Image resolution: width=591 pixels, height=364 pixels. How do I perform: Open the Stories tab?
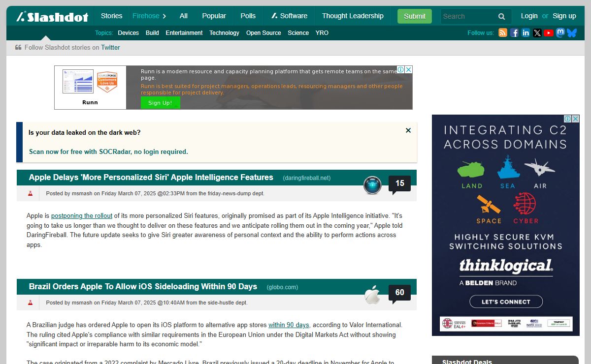111,16
